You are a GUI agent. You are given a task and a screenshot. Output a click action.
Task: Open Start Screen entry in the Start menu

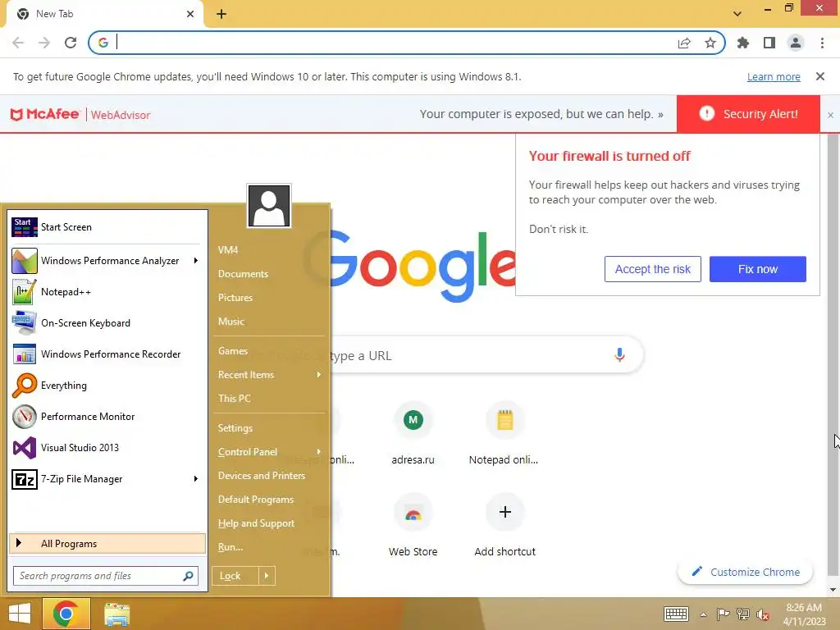pos(107,227)
